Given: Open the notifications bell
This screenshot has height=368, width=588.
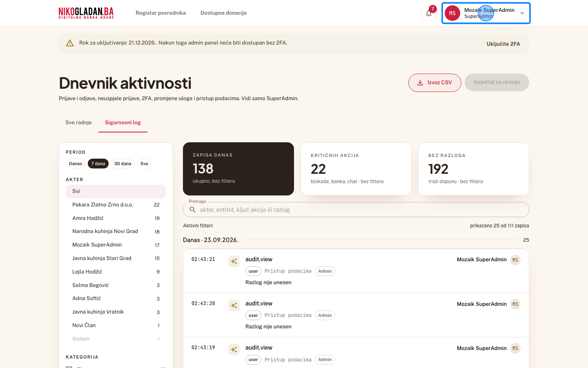Looking at the screenshot, I should tap(429, 13).
